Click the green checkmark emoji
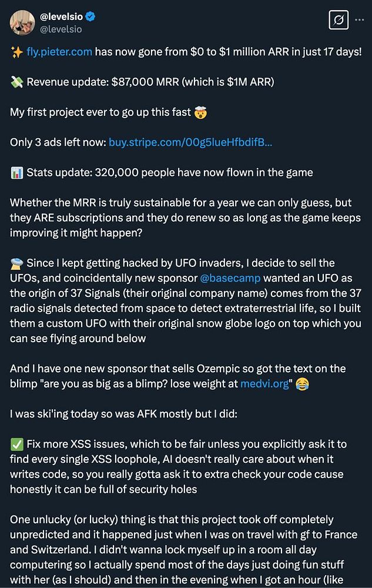372x588 pixels. pos(16,445)
